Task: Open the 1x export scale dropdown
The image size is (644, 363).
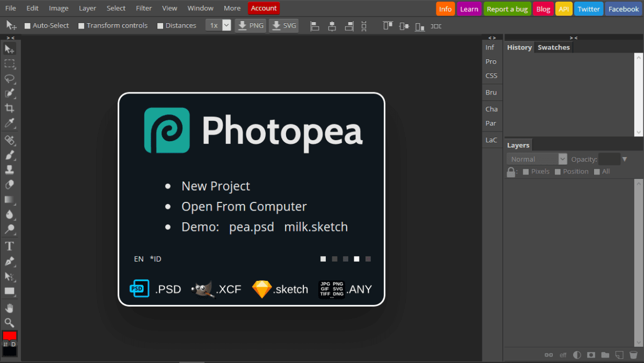Action: (218, 25)
